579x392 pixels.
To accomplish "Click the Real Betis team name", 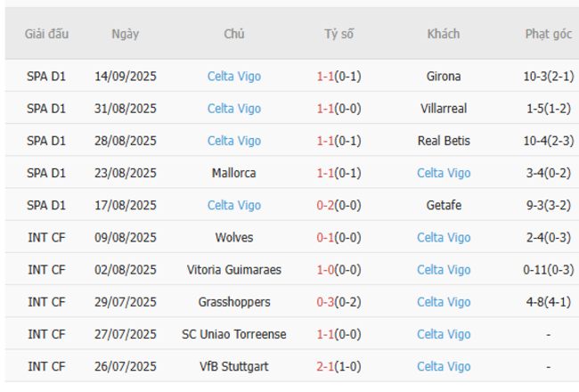I will pyautogui.click(x=444, y=141).
